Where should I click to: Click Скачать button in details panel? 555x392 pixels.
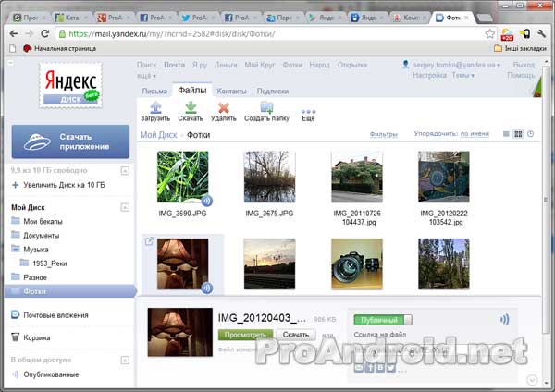(x=296, y=335)
